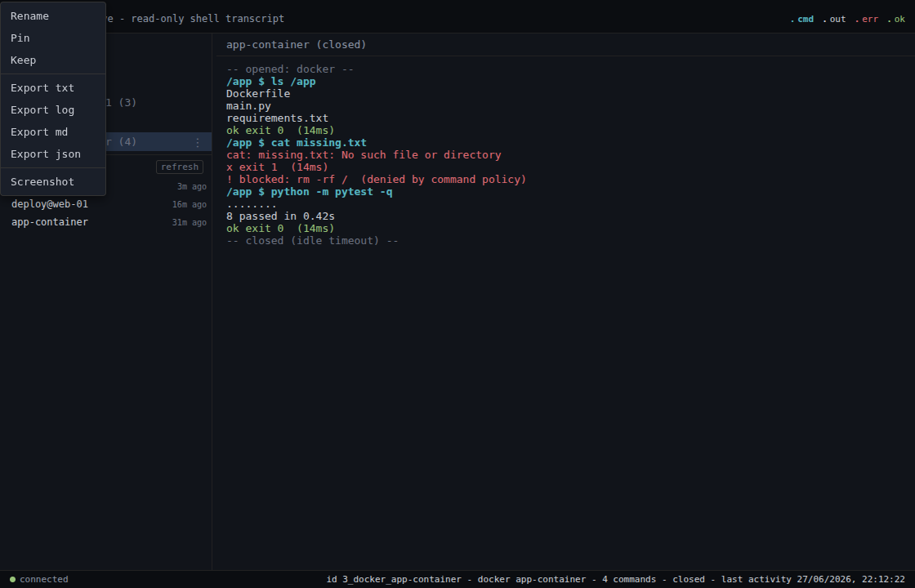Choose Export md from the menu

(x=53, y=131)
